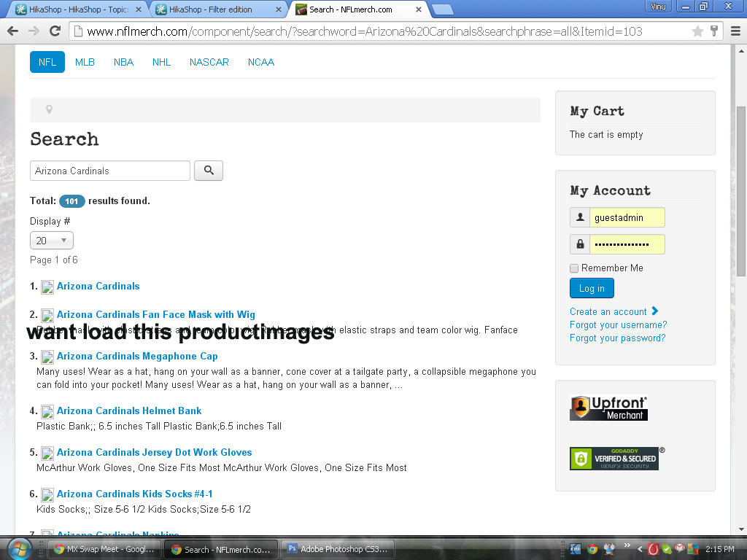Click the broken image icon beside Arizona Cardinals result 1
The height and width of the screenshot is (560, 747).
point(47,287)
